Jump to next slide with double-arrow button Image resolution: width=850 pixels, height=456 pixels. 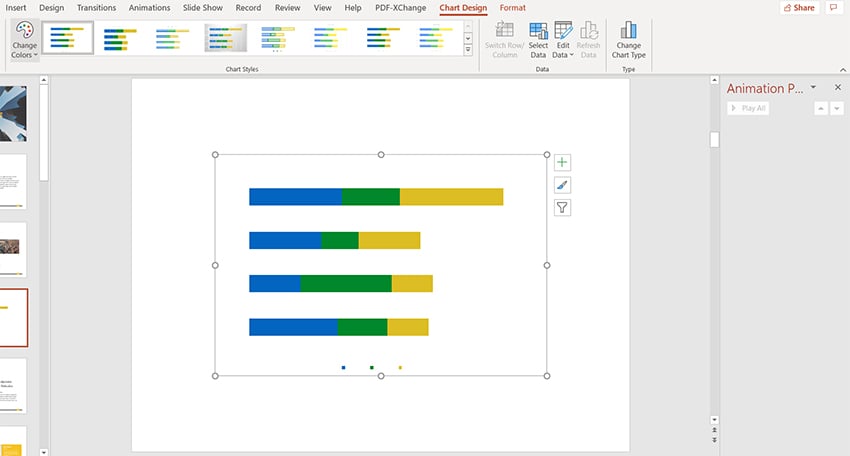(x=714, y=440)
